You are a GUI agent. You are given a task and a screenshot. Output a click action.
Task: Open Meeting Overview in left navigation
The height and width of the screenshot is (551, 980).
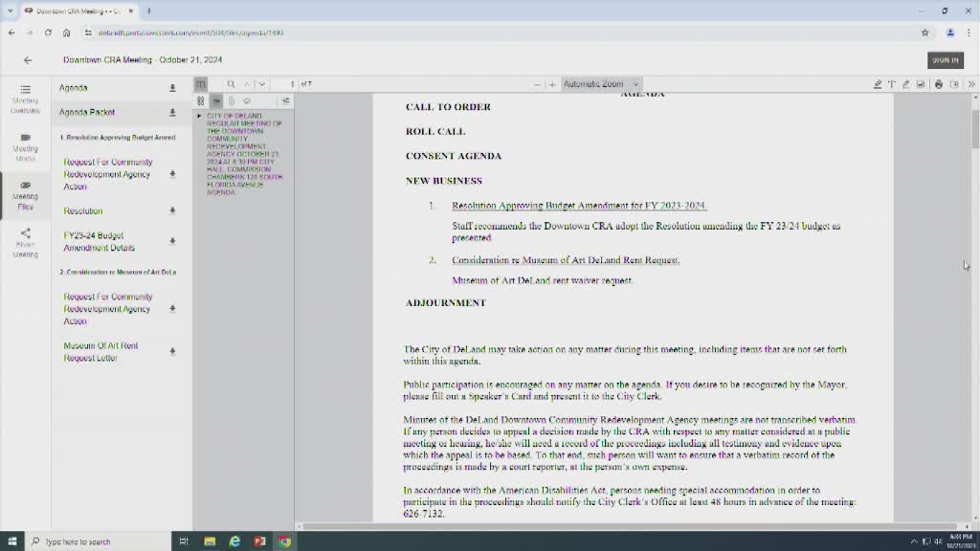tap(25, 99)
